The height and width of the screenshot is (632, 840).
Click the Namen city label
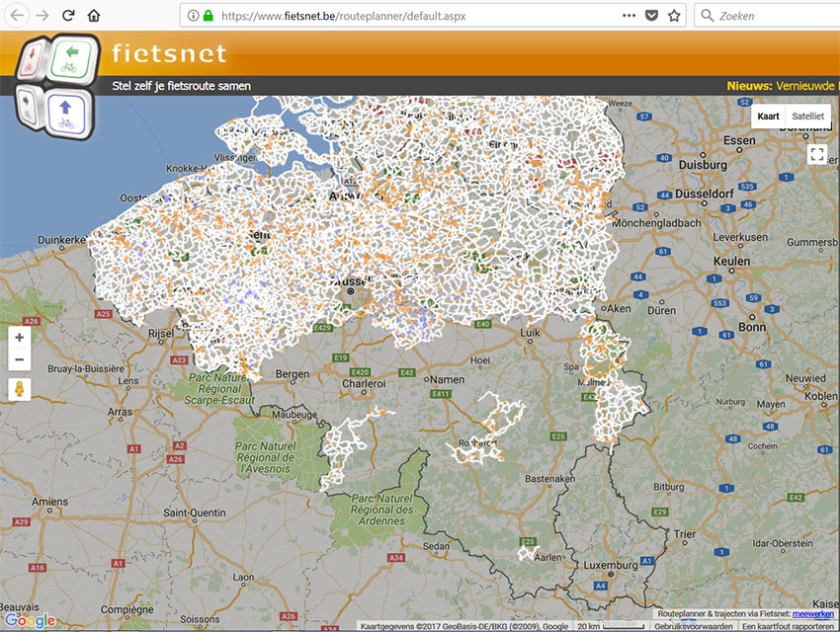[x=448, y=379]
